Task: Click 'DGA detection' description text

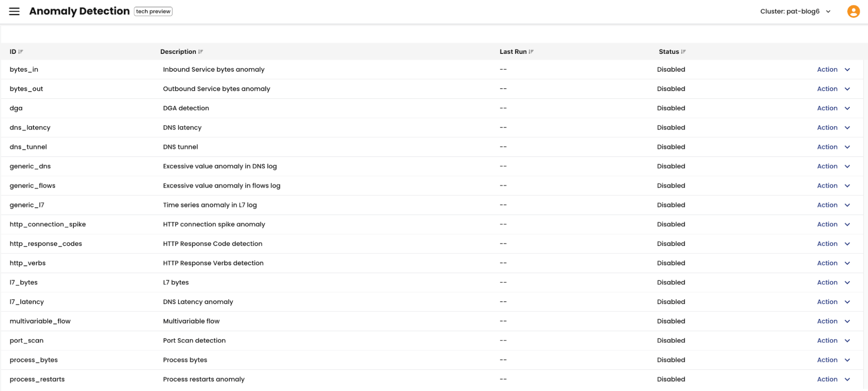Action: pos(186,108)
